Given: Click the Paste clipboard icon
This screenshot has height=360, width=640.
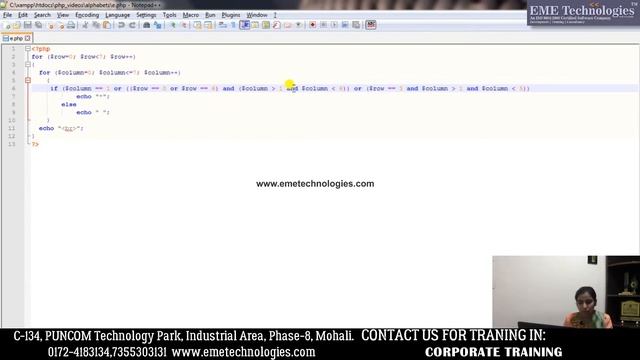Looking at the screenshot, I should pos(107,25).
